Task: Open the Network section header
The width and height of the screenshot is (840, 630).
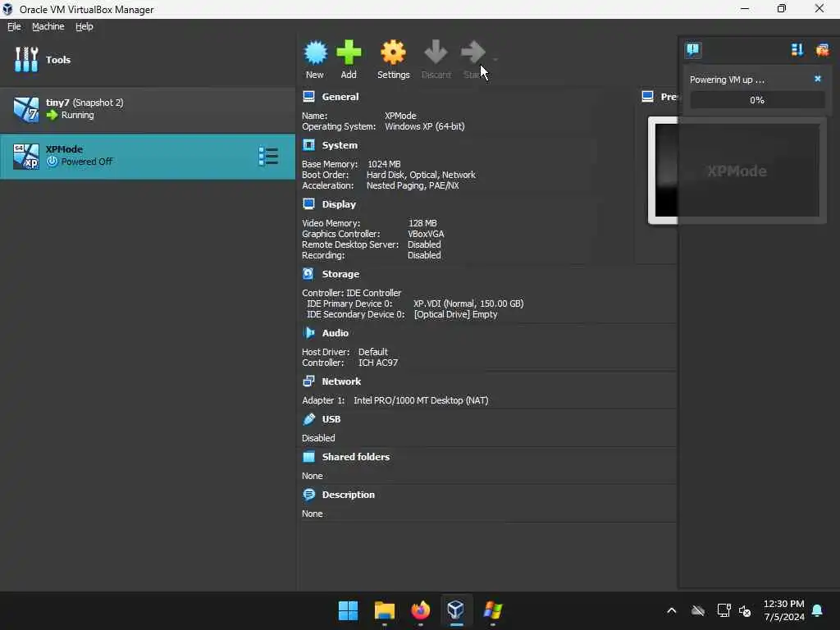Action: tap(341, 381)
